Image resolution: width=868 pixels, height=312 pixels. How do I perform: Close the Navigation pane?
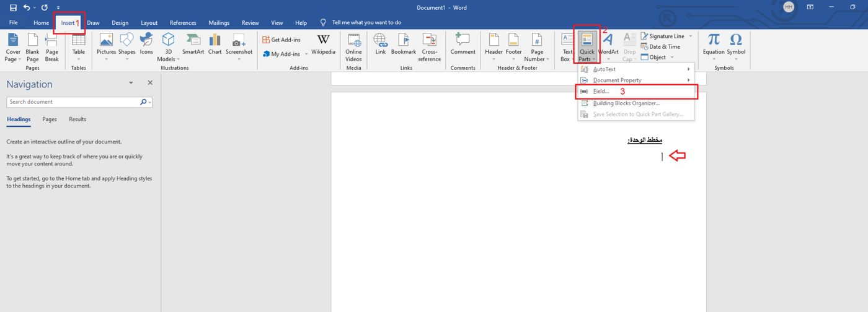click(150, 82)
